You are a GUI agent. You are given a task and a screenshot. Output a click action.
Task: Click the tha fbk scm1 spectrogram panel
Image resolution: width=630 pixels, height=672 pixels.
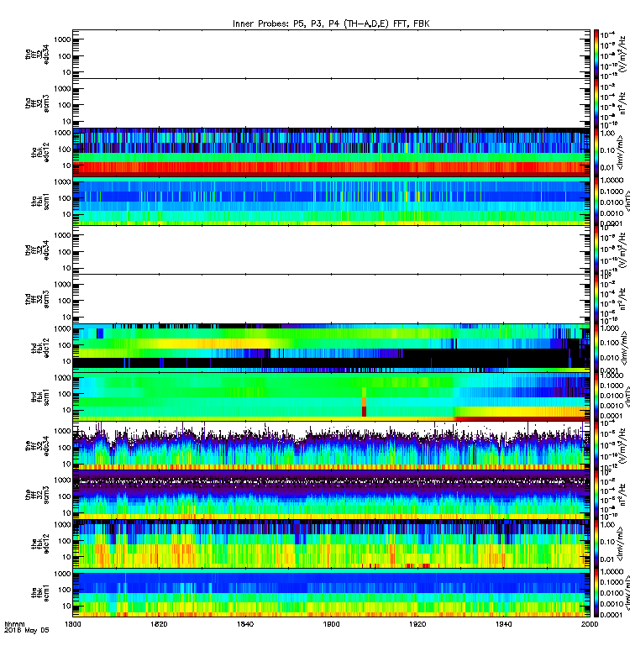point(331,202)
